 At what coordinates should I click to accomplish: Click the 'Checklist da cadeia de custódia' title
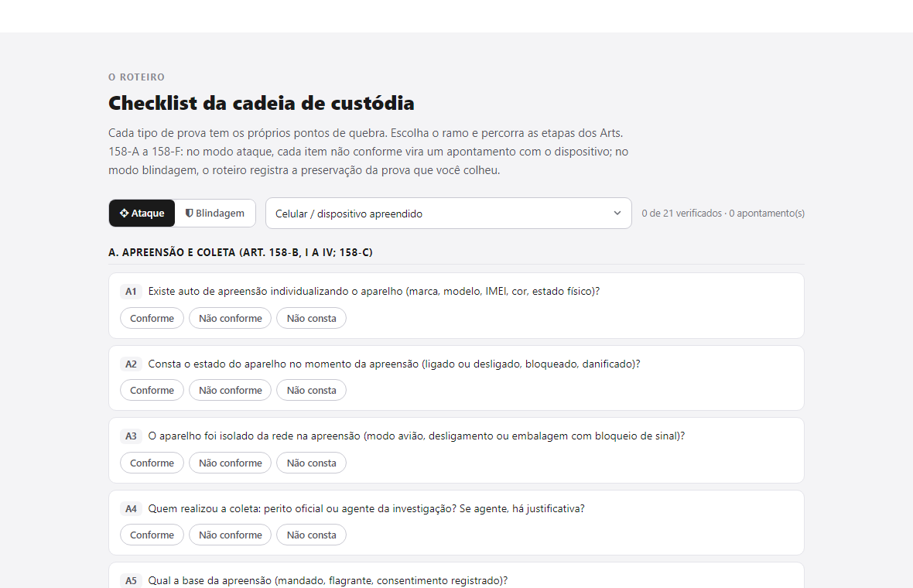tap(262, 103)
